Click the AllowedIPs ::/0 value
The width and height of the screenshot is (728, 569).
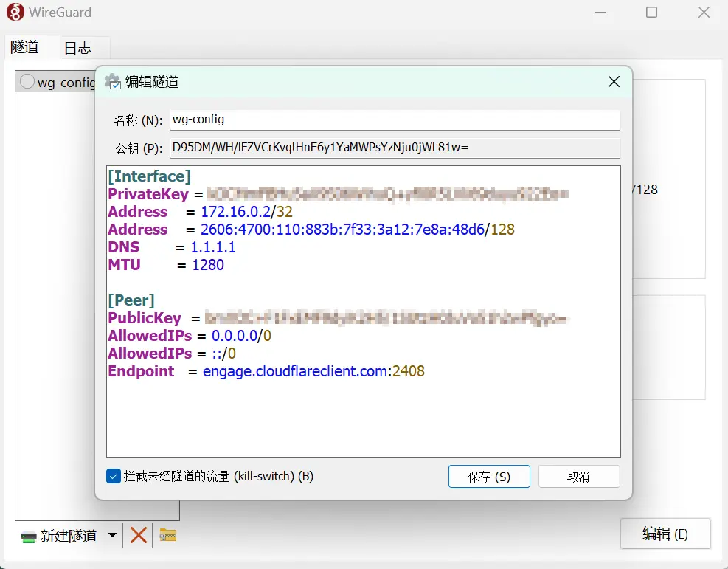click(x=223, y=354)
